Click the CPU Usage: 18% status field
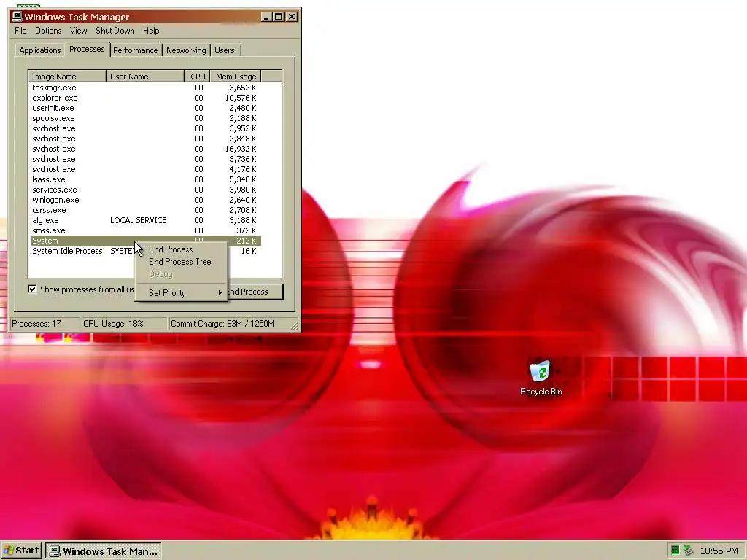Image resolution: width=747 pixels, height=560 pixels. (124, 324)
